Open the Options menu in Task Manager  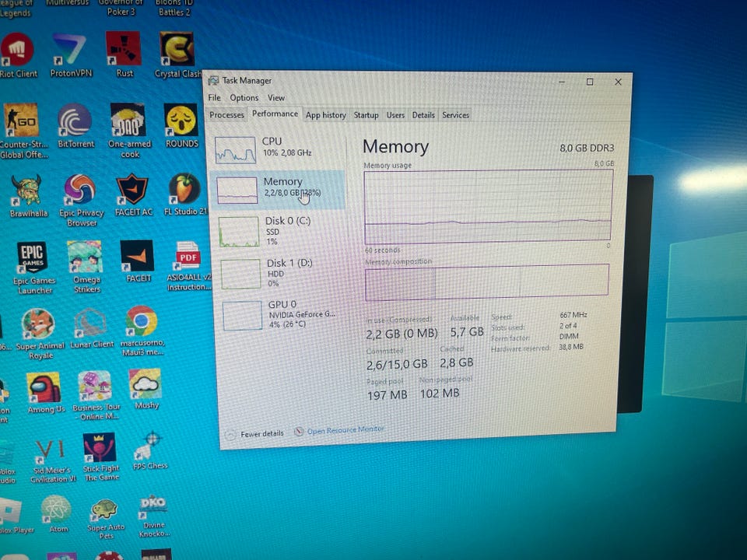(x=244, y=98)
